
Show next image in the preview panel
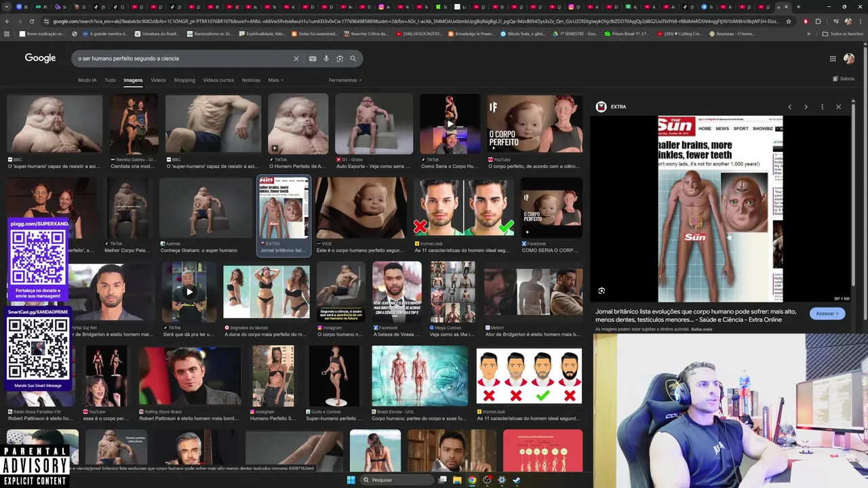pos(806,106)
